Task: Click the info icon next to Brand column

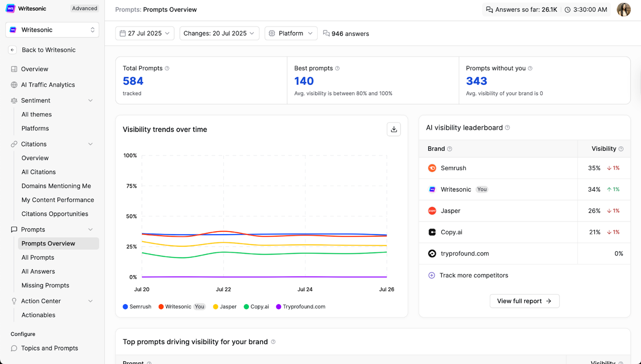Action: click(450, 149)
